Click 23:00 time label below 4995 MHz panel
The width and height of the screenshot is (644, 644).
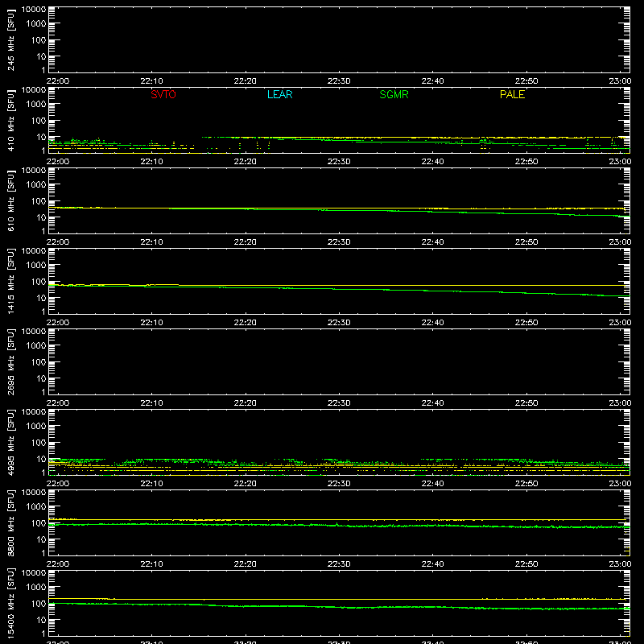point(620,484)
